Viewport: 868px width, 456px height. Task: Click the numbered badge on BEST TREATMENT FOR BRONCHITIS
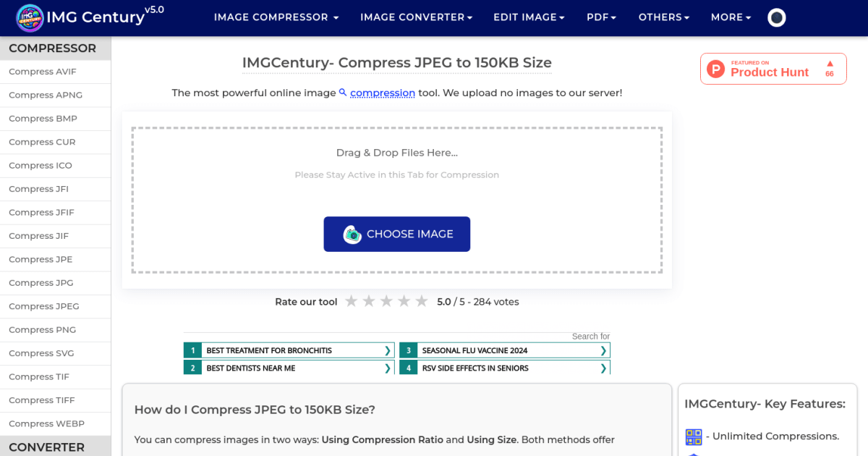192,350
